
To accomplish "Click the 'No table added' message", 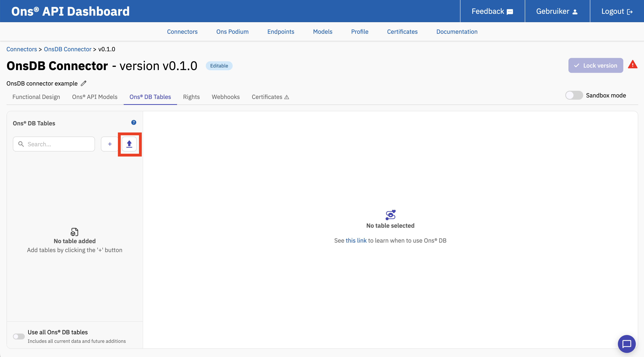I will coord(75,241).
